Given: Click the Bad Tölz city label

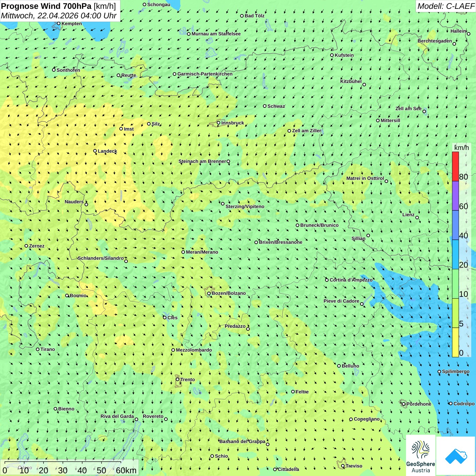Looking at the screenshot, I should 254,16.
